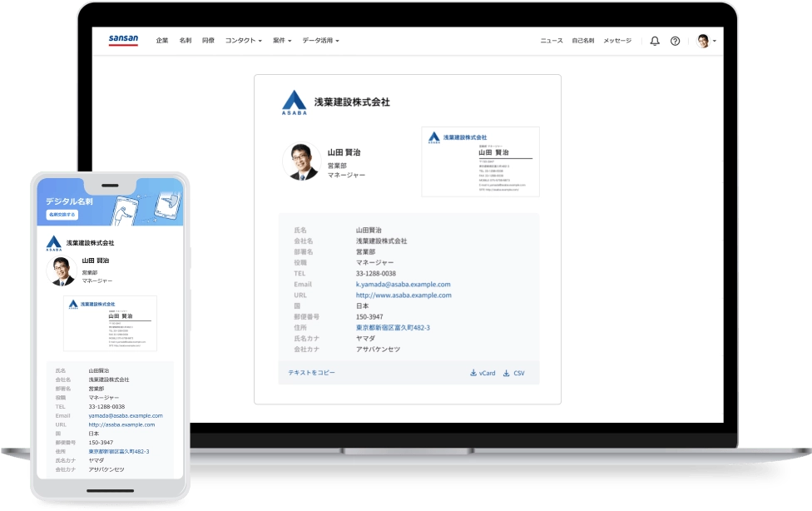This screenshot has height=511, width=812.
Task: Go to ニュース in the header
Action: [x=552, y=41]
